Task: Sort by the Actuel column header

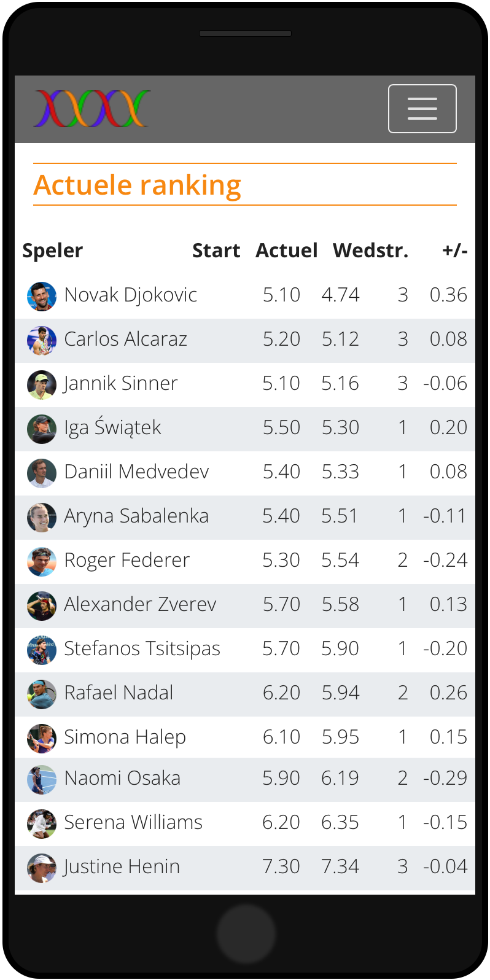Action: (x=287, y=251)
